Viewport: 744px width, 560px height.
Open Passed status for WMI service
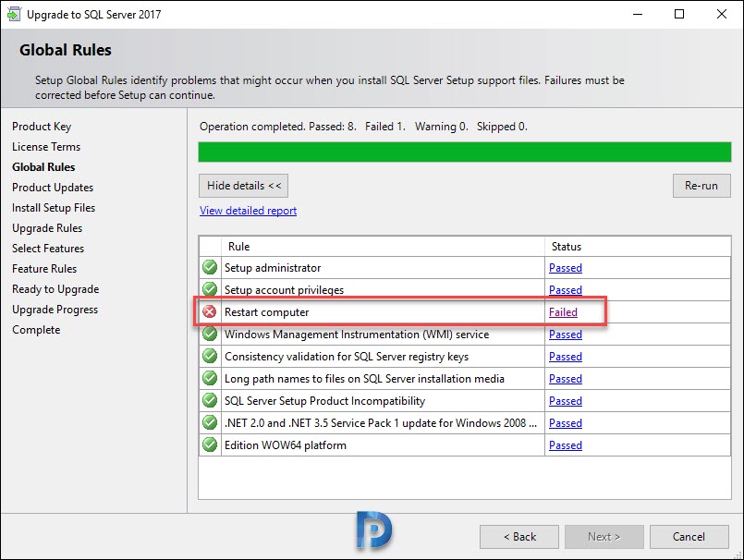click(x=565, y=335)
